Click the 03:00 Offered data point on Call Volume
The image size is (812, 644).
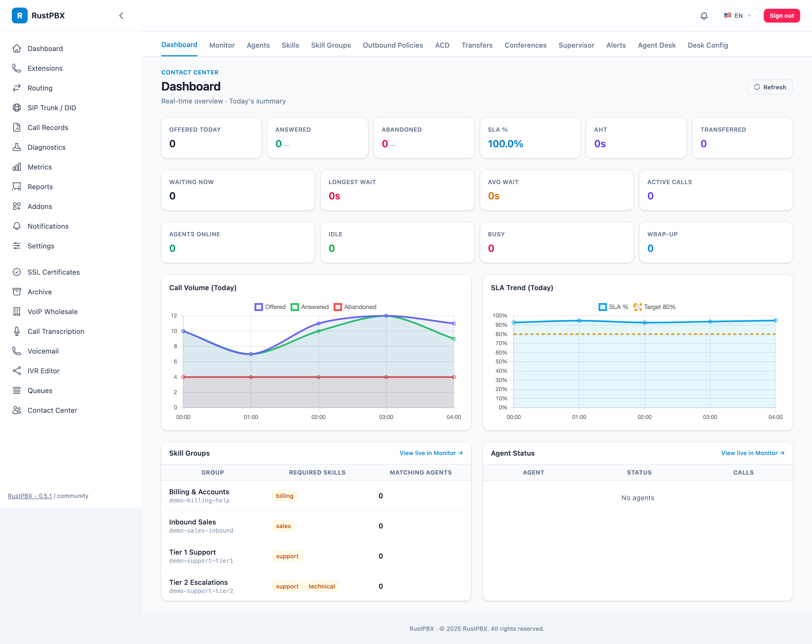386,316
